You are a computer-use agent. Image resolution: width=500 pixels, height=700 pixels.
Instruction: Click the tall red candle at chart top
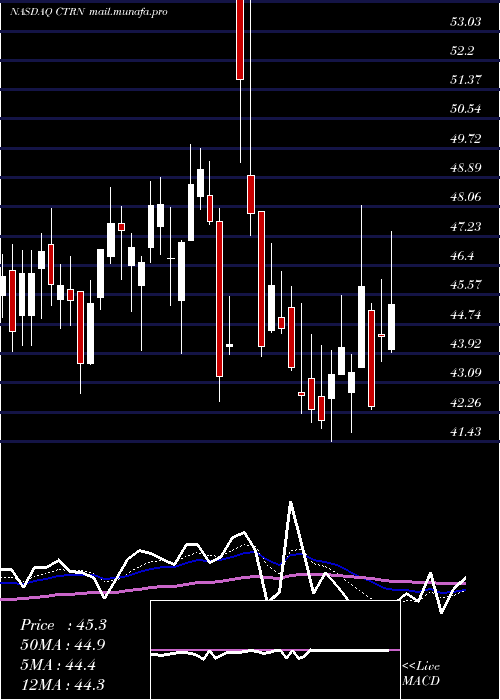pos(240,40)
